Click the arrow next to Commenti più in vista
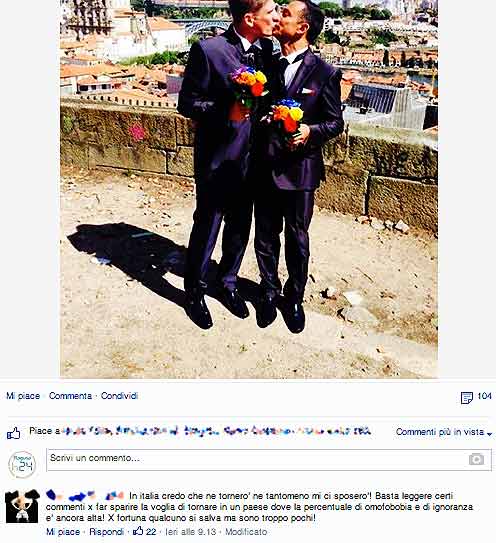 489,434
